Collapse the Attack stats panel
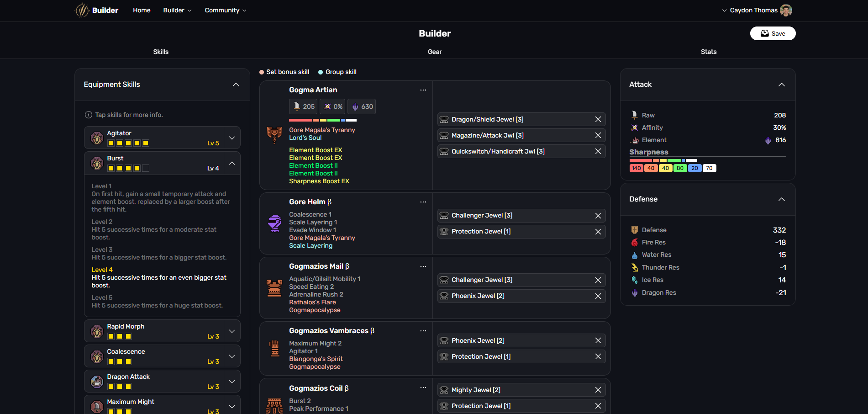The width and height of the screenshot is (868, 414). 782,85
